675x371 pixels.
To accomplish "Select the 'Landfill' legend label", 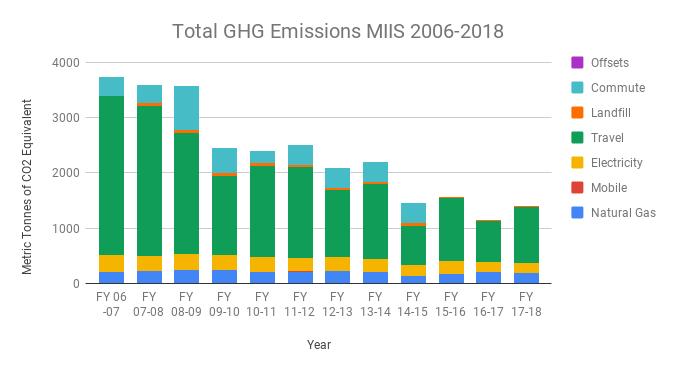I will 610,113.
